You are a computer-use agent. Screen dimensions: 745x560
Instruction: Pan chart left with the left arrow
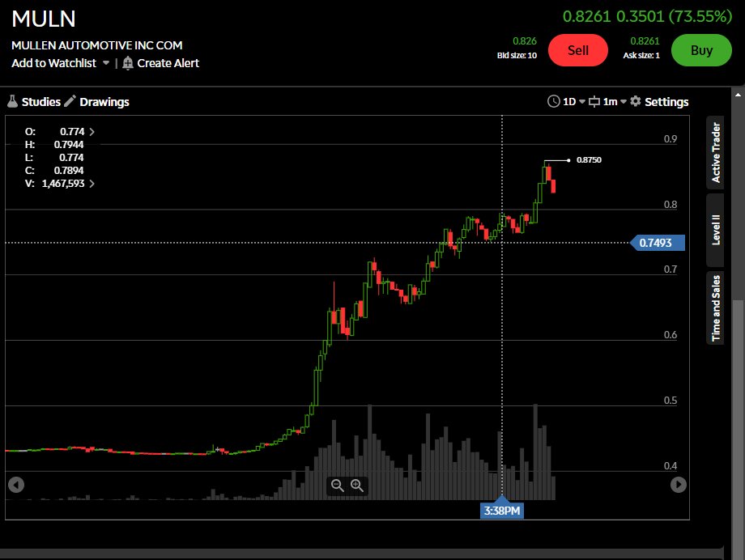coord(16,485)
